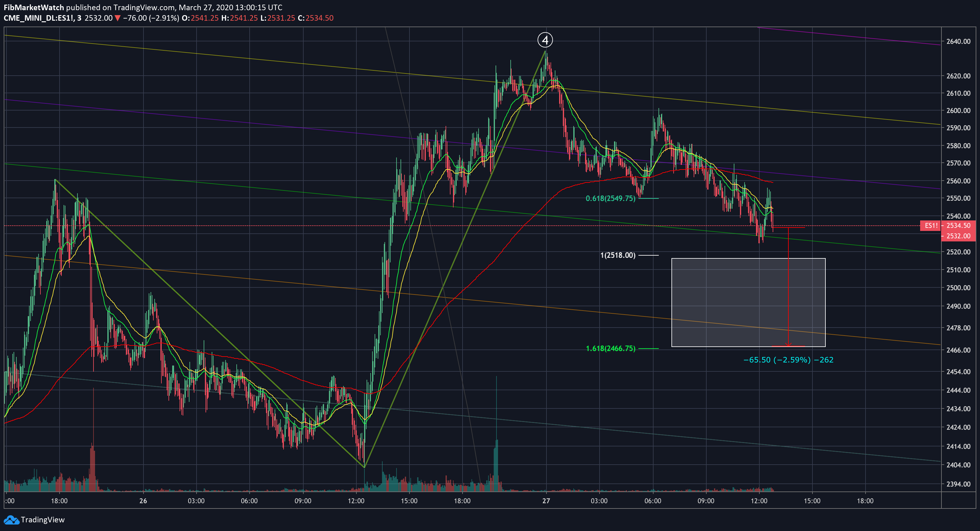Click the 2534.50 current price label
The image size is (980, 531).
958,226
